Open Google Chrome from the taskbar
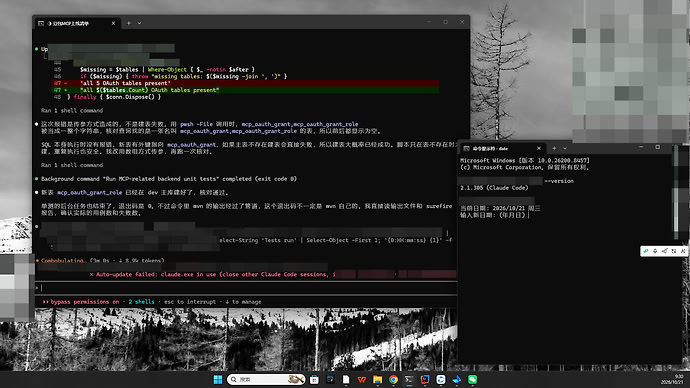Viewport: 690px width, 388px height. 393,379
